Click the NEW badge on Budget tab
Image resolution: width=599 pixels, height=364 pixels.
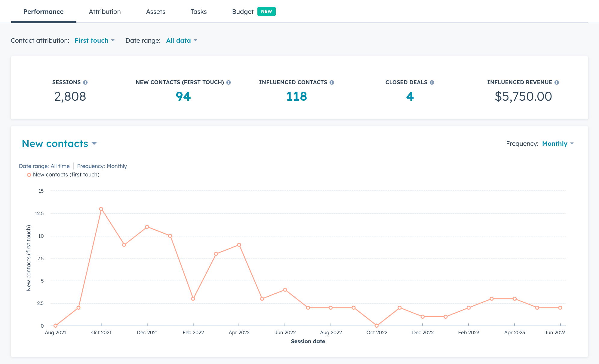point(266,11)
